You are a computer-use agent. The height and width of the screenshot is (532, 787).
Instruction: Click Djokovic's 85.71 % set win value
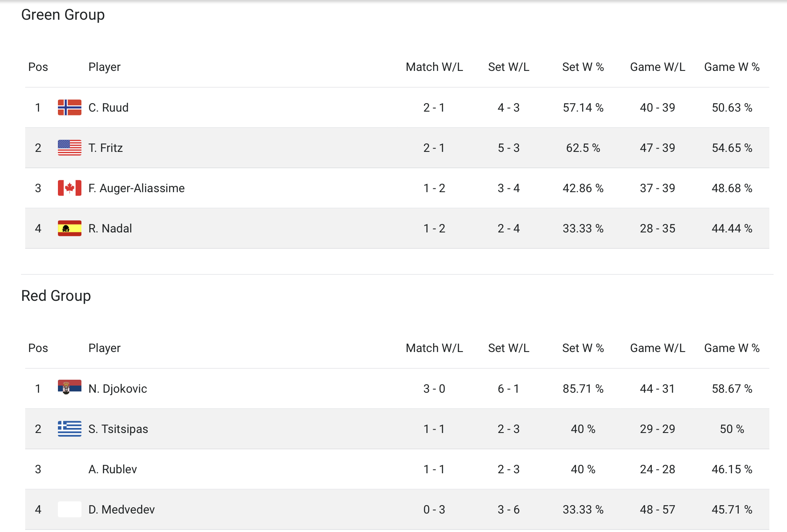(583, 389)
